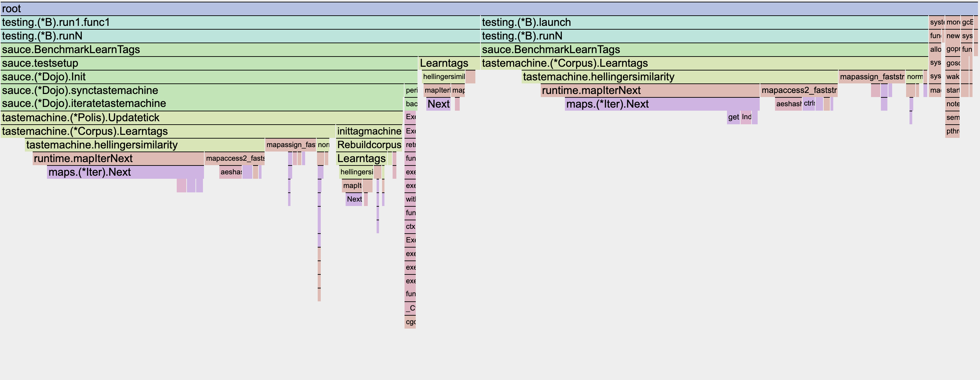Select sauce.(*Dojo).synctastemachine frame
Image resolution: width=980 pixels, height=380 pixels.
pyautogui.click(x=202, y=91)
